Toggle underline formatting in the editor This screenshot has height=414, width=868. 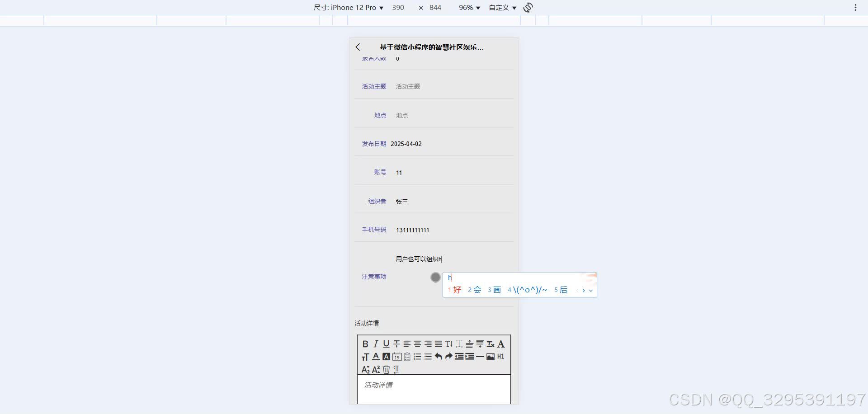click(386, 344)
